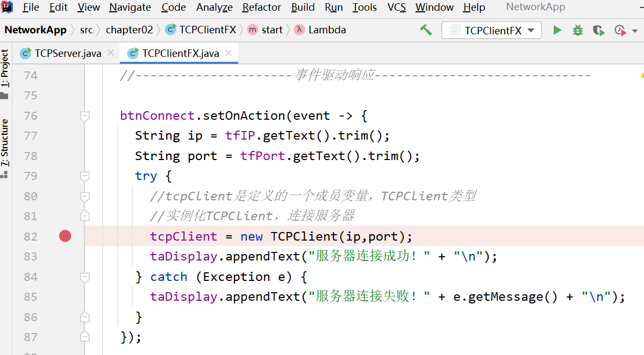Open the Project tool window
This screenshot has height=355, width=644.
click(x=4, y=74)
